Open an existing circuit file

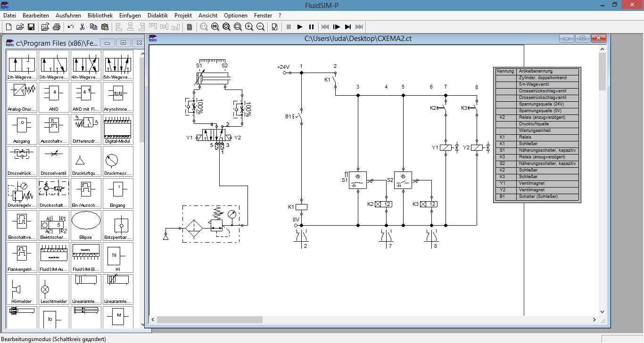pyautogui.click(x=20, y=27)
